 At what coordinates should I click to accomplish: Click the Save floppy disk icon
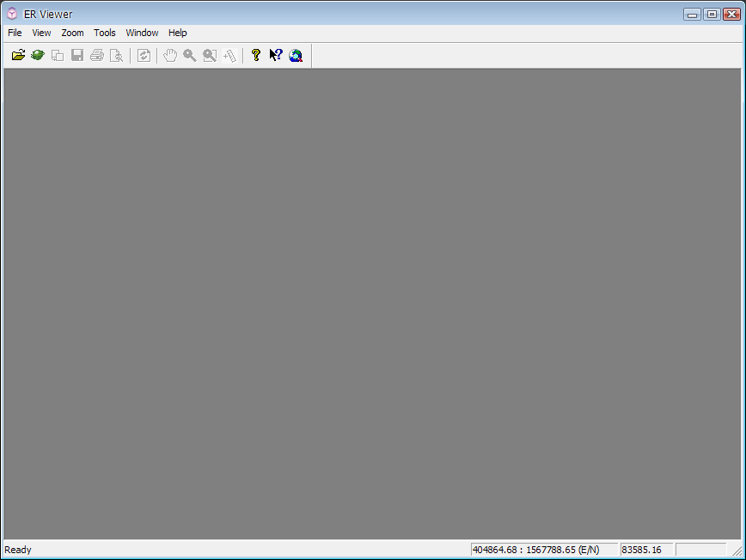[x=77, y=55]
